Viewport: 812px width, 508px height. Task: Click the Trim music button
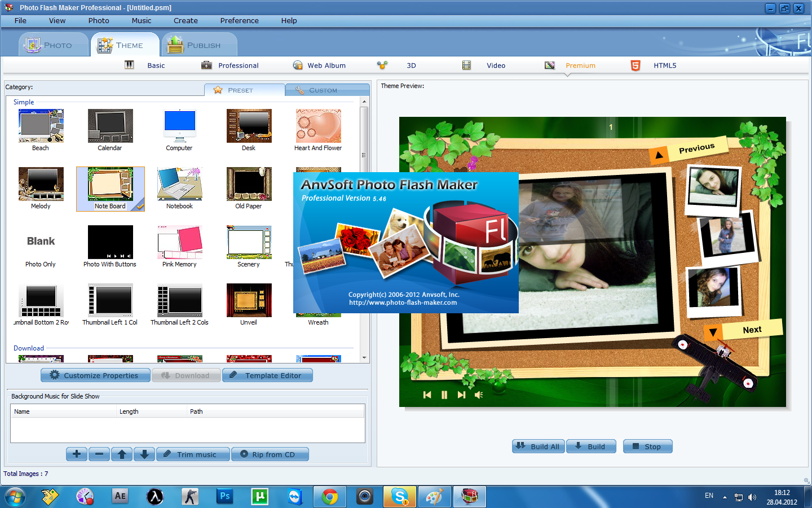tap(193, 454)
